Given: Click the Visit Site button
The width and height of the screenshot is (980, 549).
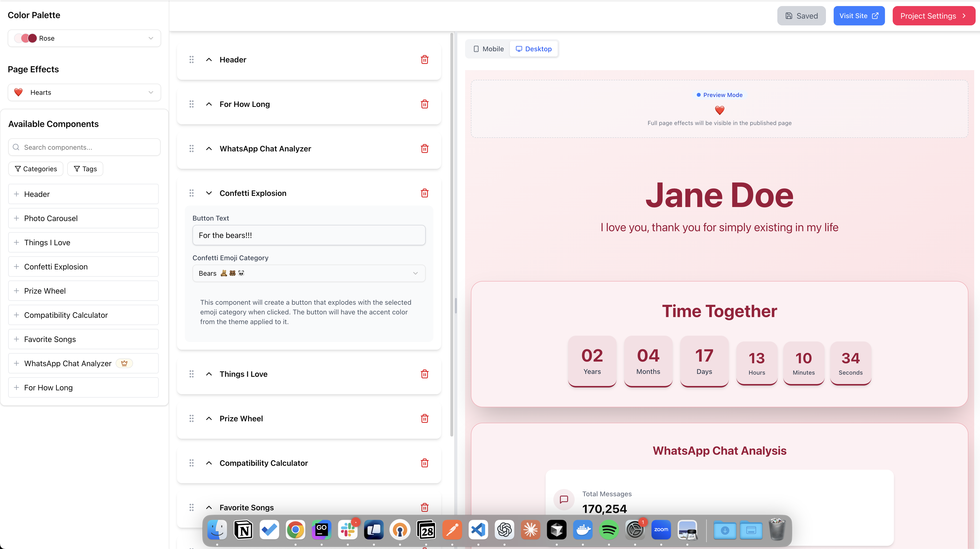Looking at the screenshot, I should pyautogui.click(x=859, y=16).
